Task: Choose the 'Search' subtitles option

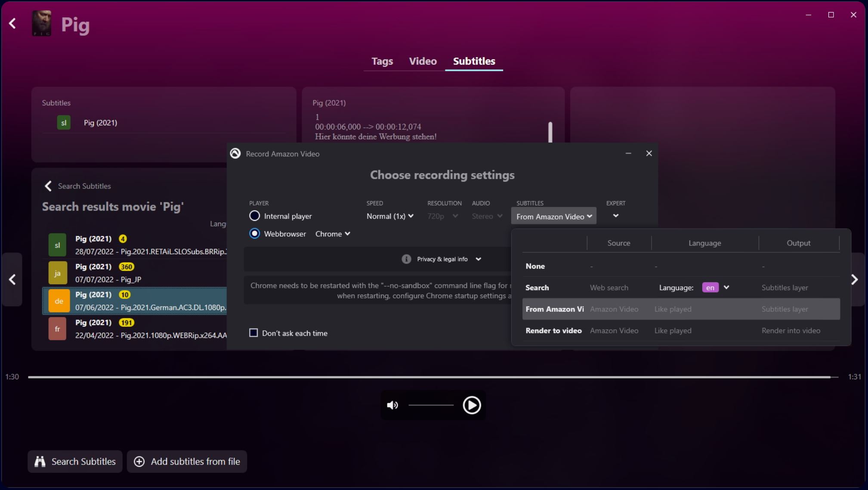Action: 681,288
